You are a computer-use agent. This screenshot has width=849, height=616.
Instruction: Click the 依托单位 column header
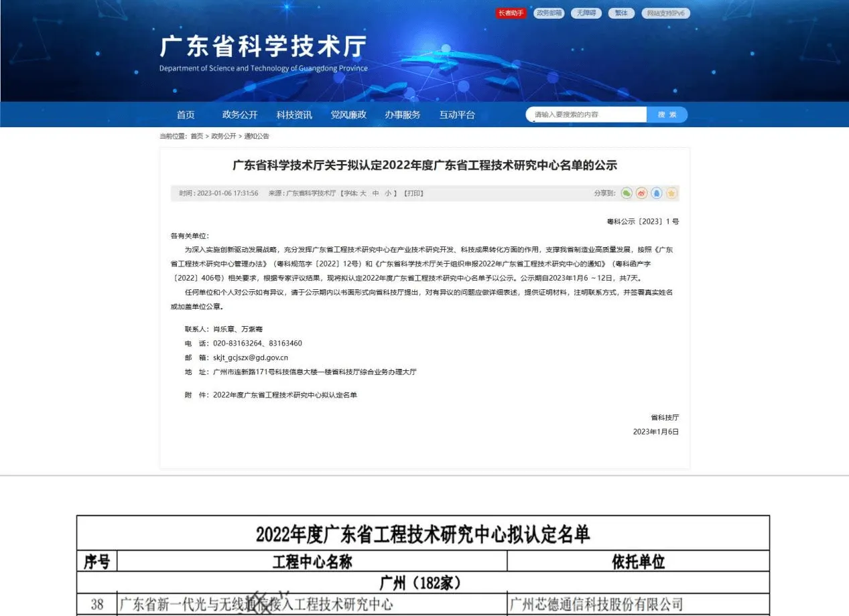(639, 562)
